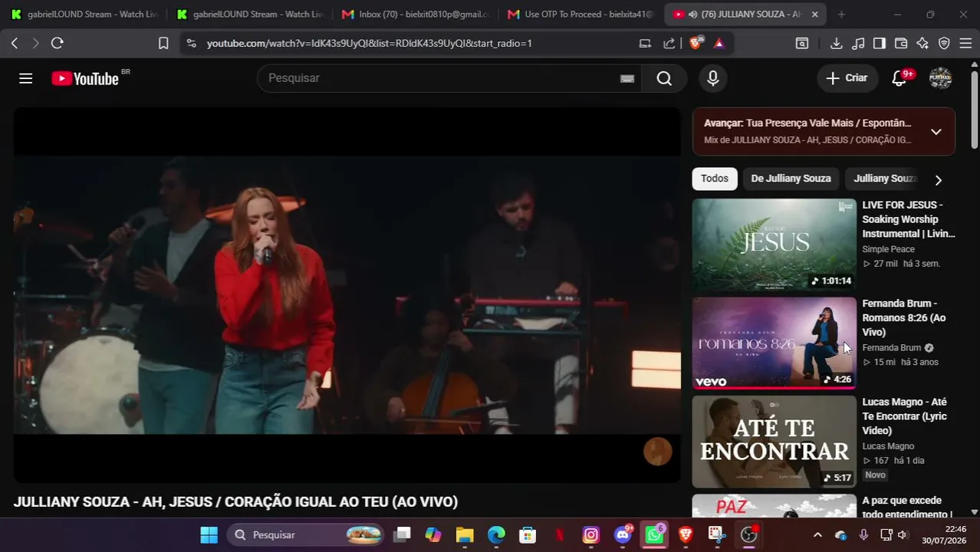This screenshot has width=980, height=552.
Task: Expand the Avançar mix playlist panel
Action: (x=936, y=132)
